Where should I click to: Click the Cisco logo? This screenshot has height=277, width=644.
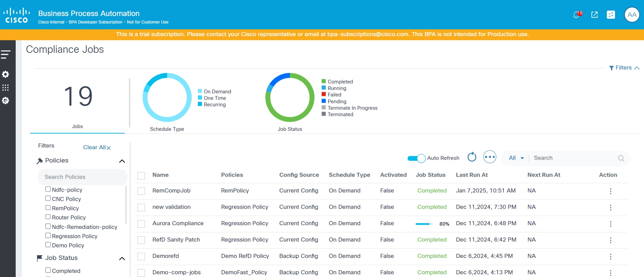[x=16, y=15]
